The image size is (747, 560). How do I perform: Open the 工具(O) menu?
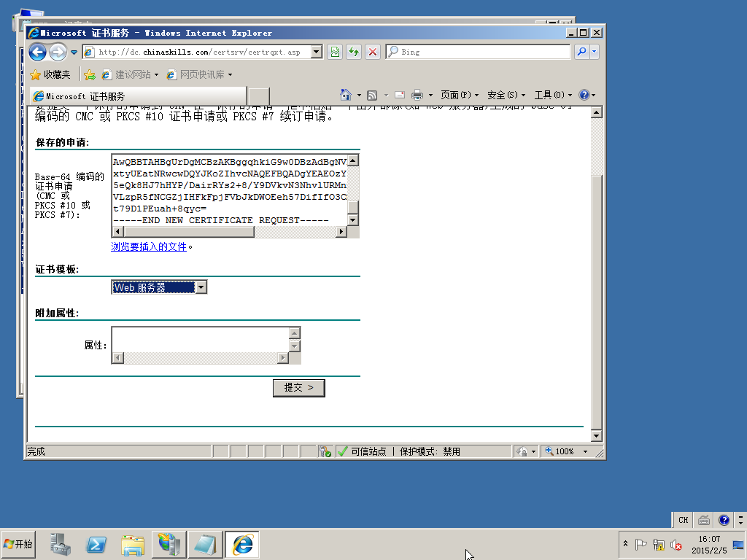pos(553,96)
